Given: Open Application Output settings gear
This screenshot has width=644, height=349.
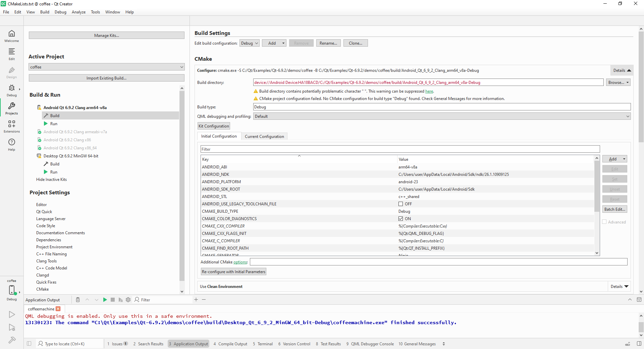Looking at the screenshot, I should [x=128, y=300].
